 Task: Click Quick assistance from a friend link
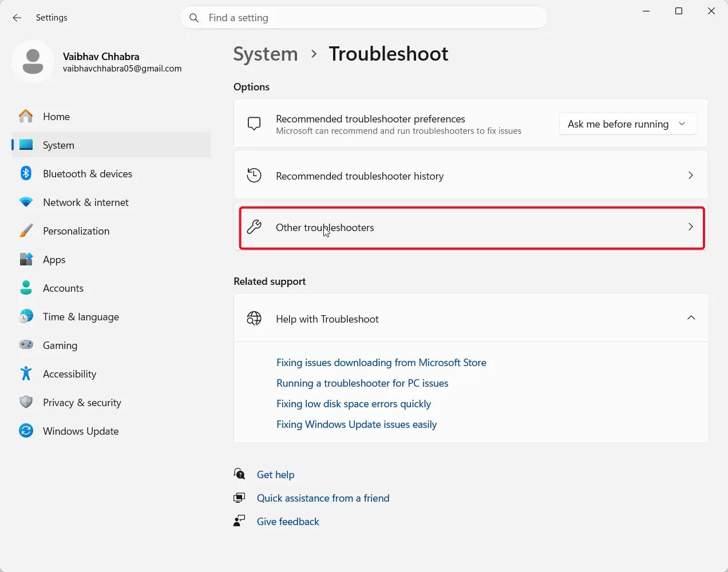[323, 498]
